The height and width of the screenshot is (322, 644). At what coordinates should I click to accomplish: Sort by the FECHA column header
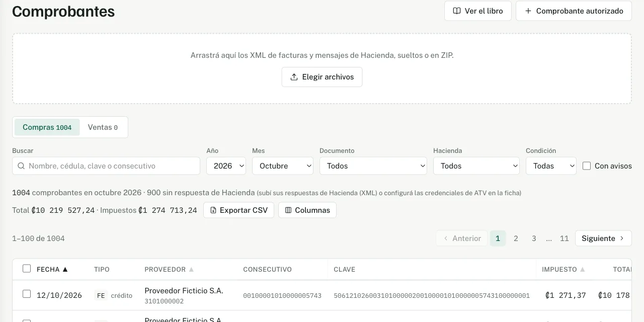point(52,270)
